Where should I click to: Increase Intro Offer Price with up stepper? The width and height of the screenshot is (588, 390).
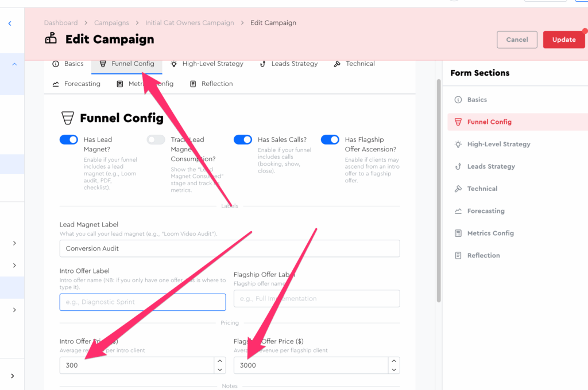click(x=219, y=361)
